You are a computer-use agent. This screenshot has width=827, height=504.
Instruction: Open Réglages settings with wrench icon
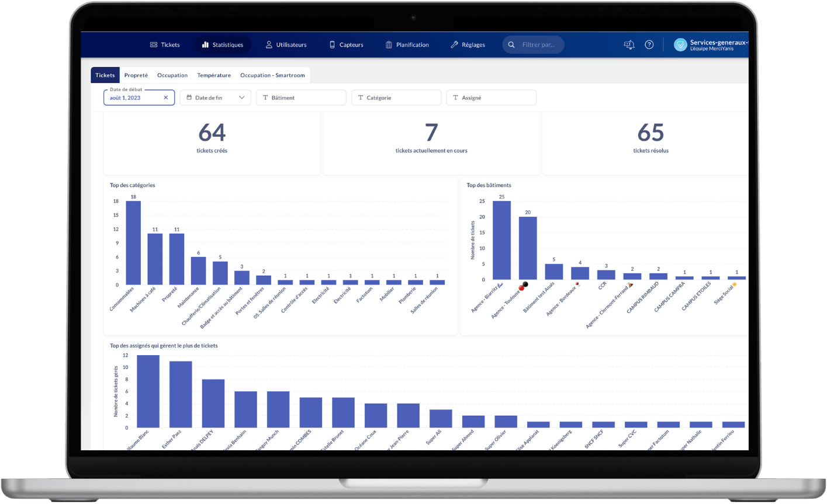point(468,45)
